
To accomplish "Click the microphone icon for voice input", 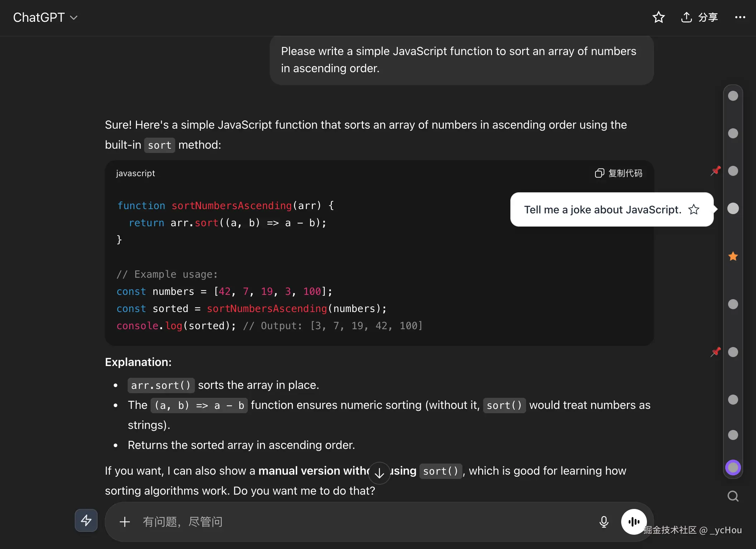I will (x=604, y=521).
